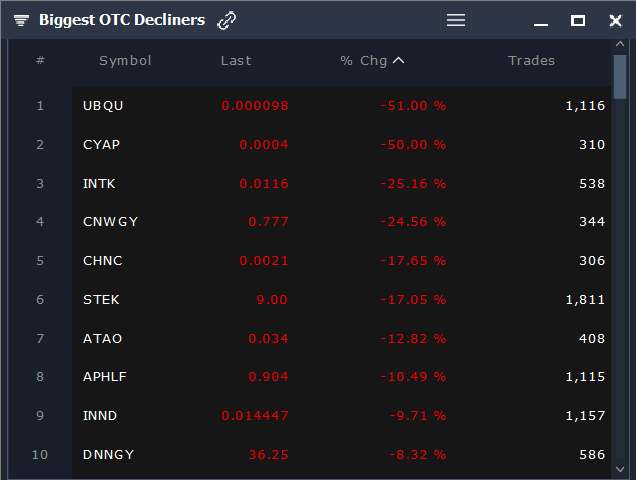Select the CNWGY symbol
Screen dimensions: 636x480
coord(110,222)
